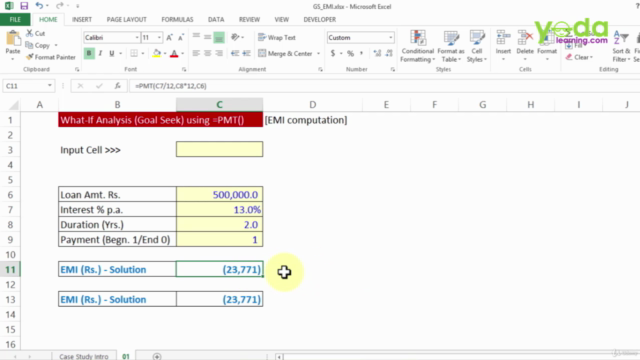Click the Cut scissors icon

coord(29,33)
